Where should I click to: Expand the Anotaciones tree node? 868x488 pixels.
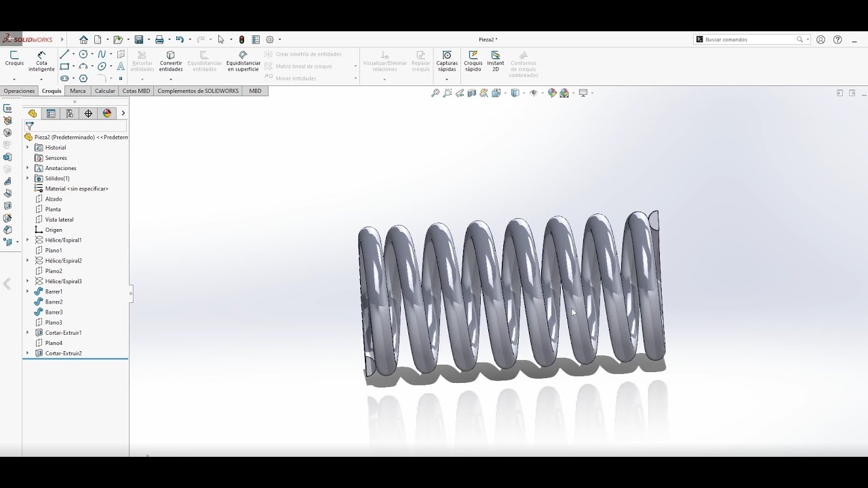[28, 168]
